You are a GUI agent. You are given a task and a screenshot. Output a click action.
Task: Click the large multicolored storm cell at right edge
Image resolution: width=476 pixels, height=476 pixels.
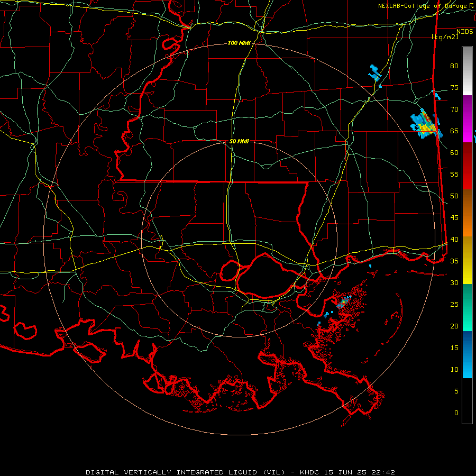(x=426, y=124)
